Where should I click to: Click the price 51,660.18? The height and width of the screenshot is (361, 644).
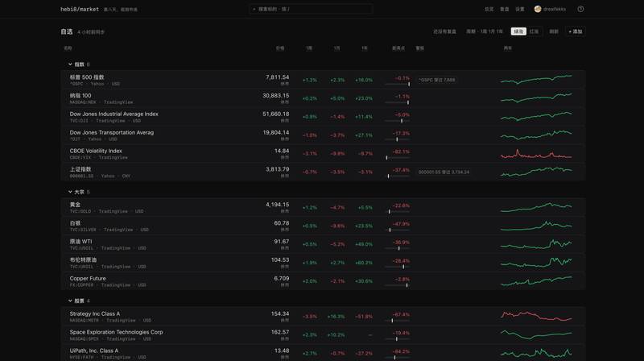point(275,114)
